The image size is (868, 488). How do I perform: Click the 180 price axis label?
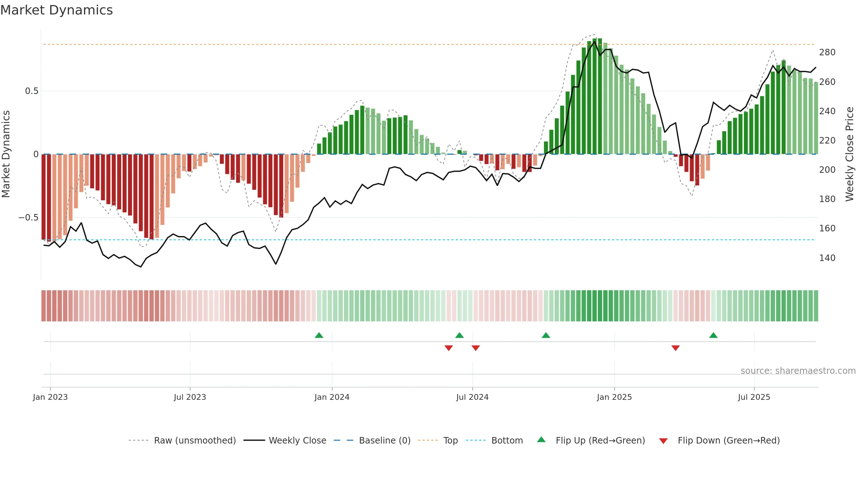[x=827, y=199]
